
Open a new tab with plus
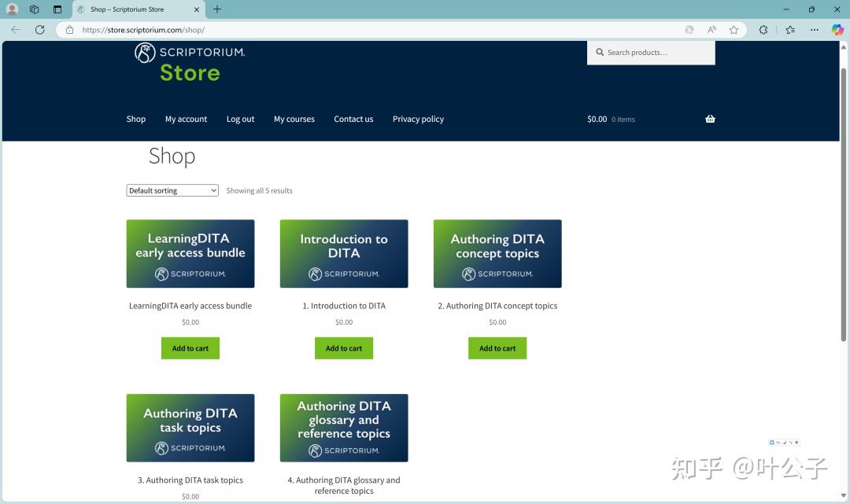(x=217, y=9)
